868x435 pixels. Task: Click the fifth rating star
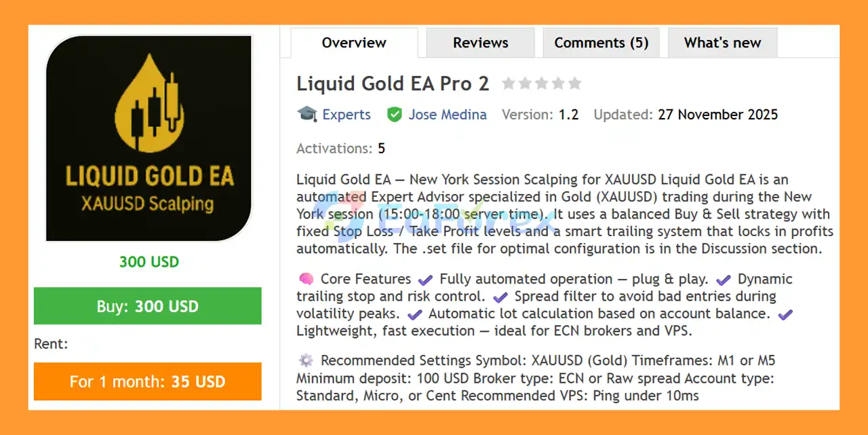(574, 83)
